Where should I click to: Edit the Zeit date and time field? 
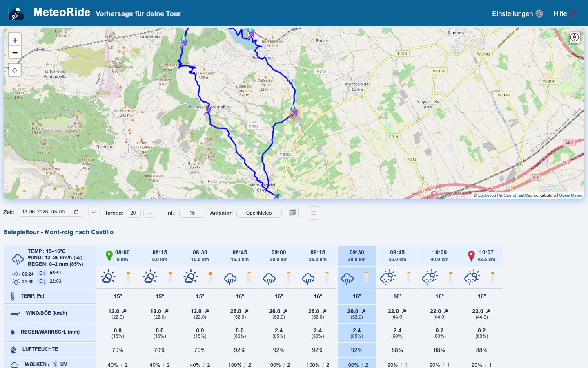tap(50, 212)
